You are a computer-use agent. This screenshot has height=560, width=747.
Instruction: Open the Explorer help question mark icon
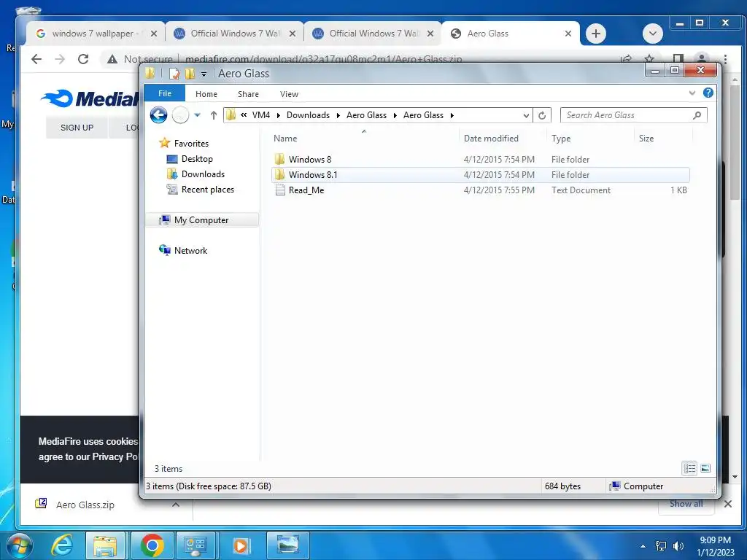click(x=708, y=93)
